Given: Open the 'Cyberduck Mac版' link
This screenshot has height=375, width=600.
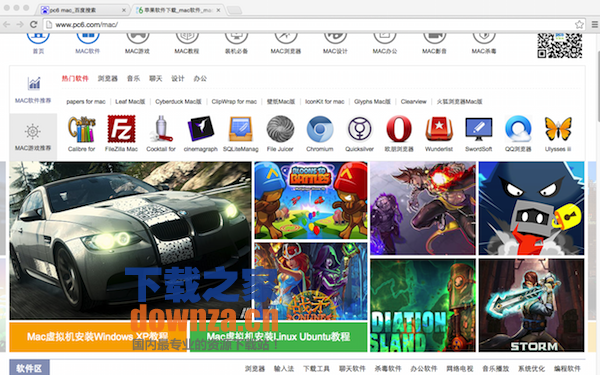Looking at the screenshot, I should 178,101.
